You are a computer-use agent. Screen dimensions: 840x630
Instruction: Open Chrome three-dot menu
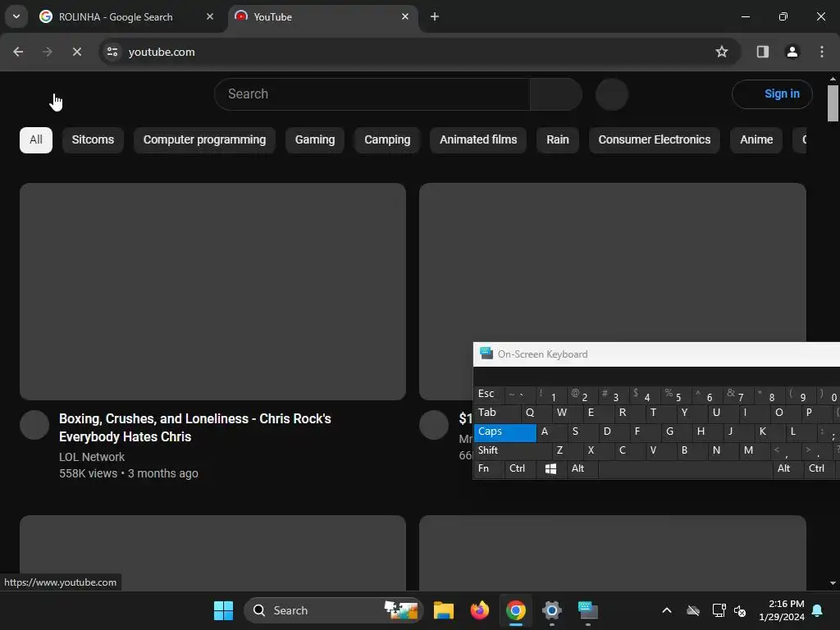pos(821,52)
